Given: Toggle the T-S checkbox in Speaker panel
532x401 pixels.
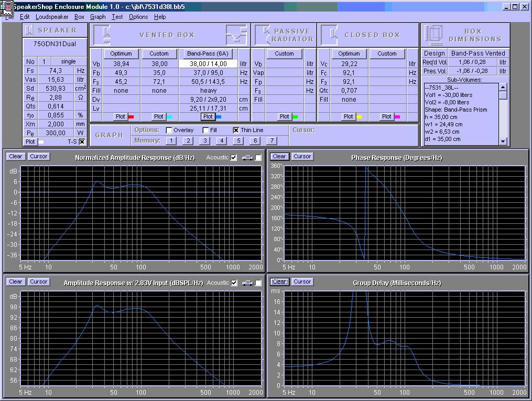Looking at the screenshot, I should [x=82, y=142].
